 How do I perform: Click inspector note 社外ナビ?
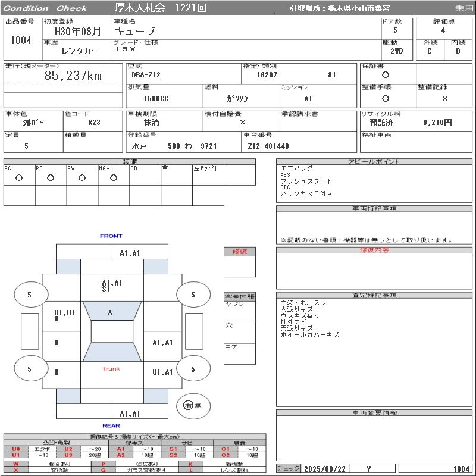click(293, 322)
